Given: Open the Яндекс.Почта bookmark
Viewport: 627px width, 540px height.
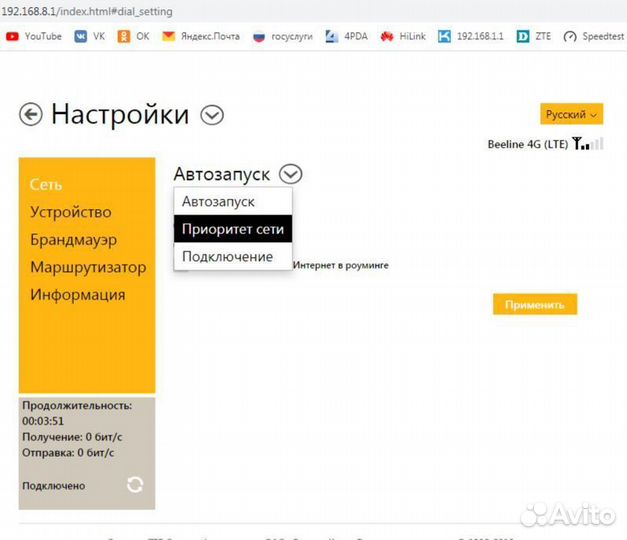Looking at the screenshot, I should pyautogui.click(x=201, y=36).
